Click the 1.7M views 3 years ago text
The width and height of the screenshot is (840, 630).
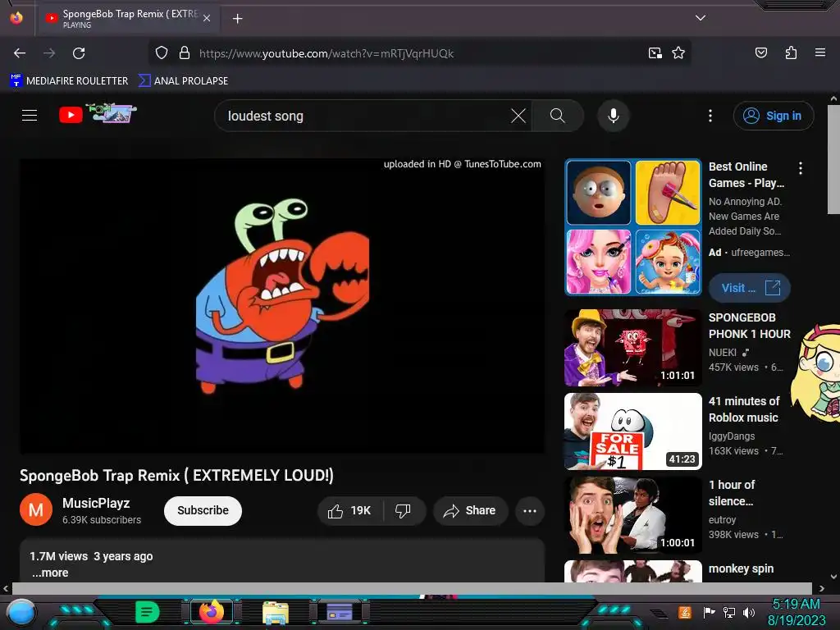click(x=91, y=556)
